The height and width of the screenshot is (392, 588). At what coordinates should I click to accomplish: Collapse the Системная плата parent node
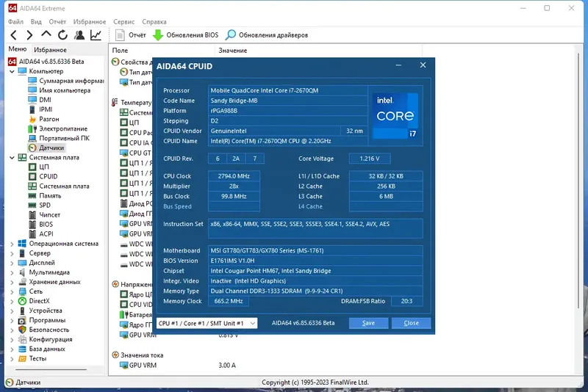[x=12, y=158]
